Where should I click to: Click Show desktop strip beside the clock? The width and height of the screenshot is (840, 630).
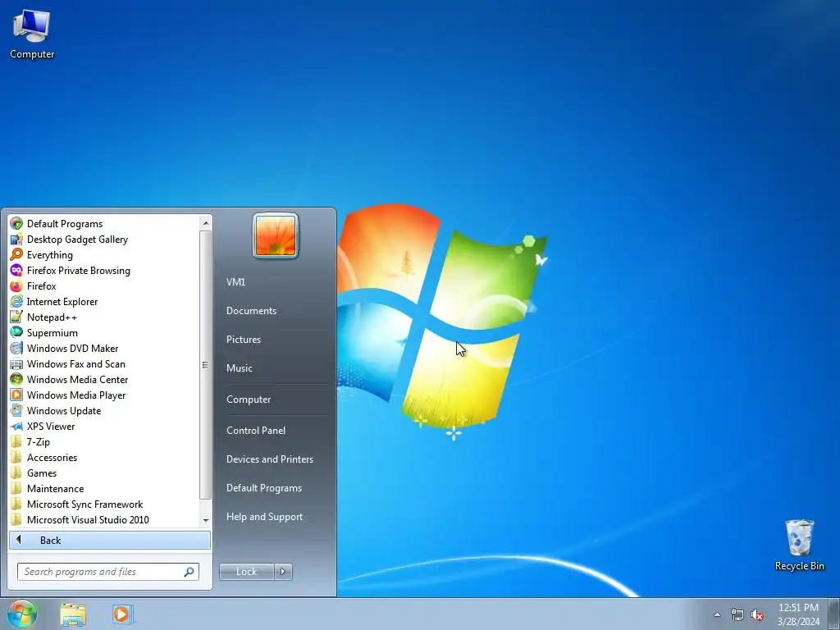pos(834,614)
